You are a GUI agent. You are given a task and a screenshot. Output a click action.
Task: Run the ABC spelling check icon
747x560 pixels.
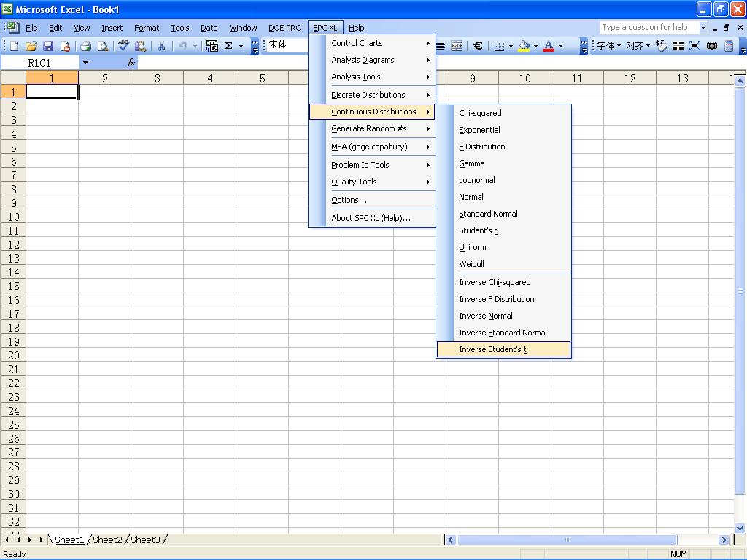(x=124, y=46)
